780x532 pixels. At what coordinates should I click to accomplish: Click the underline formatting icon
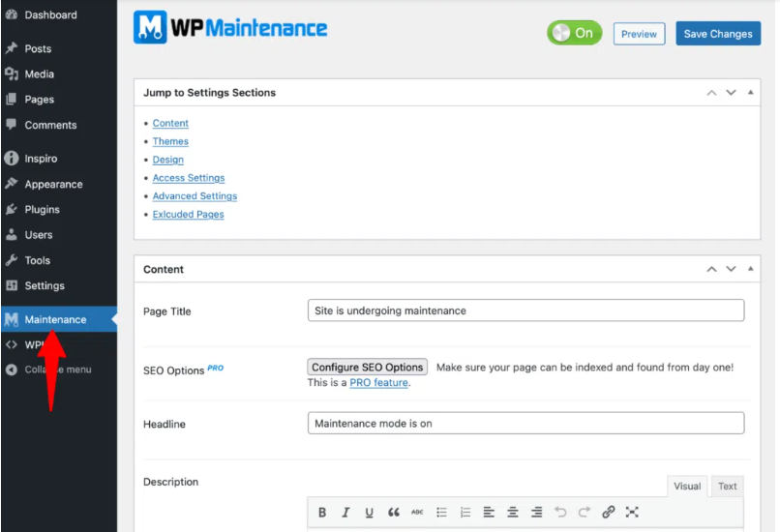pyautogui.click(x=369, y=513)
